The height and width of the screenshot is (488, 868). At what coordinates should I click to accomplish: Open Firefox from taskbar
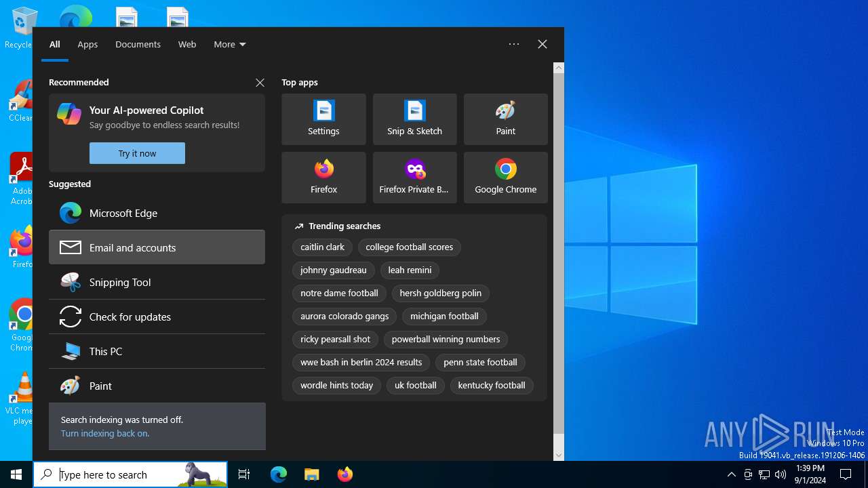345,474
